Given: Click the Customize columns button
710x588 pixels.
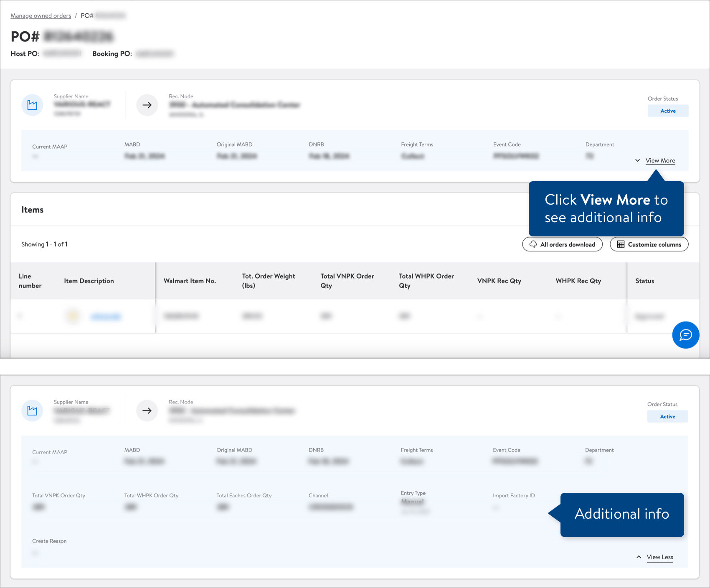Looking at the screenshot, I should [x=649, y=244].
